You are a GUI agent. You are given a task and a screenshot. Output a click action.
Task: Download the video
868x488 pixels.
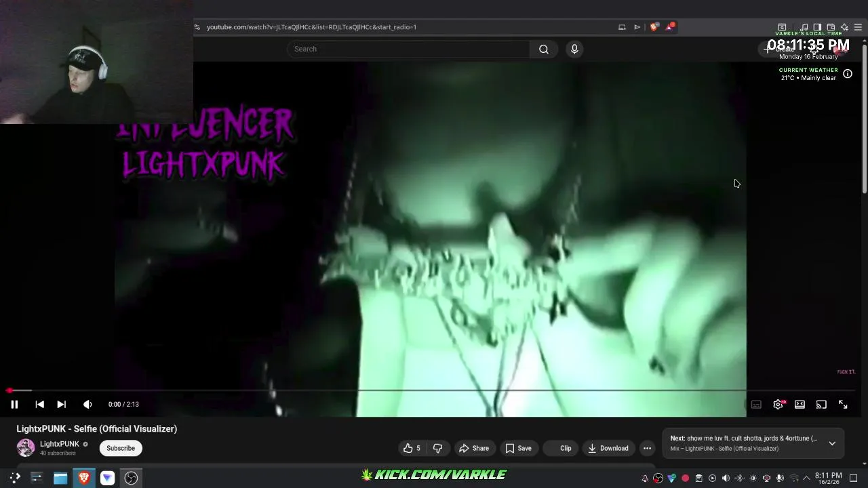pyautogui.click(x=608, y=448)
